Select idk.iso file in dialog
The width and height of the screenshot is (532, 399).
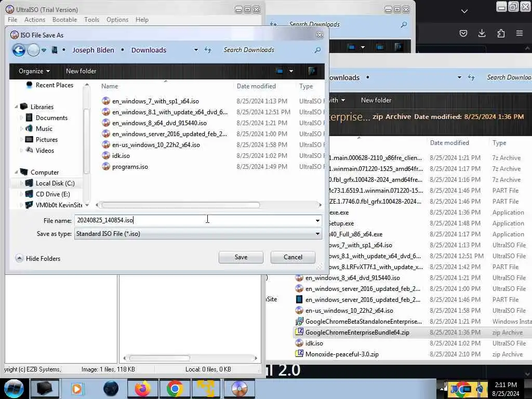click(x=116, y=156)
